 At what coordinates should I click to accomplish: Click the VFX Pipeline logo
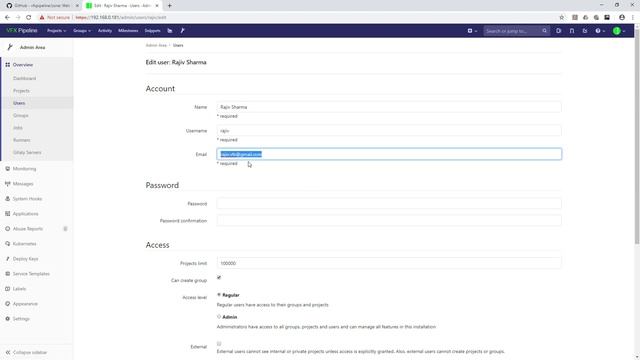[22, 31]
